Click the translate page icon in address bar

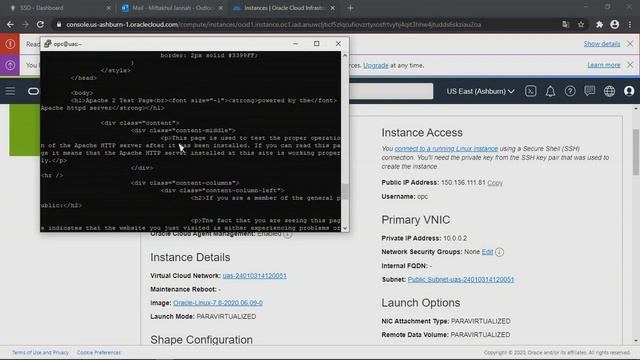pos(565,24)
